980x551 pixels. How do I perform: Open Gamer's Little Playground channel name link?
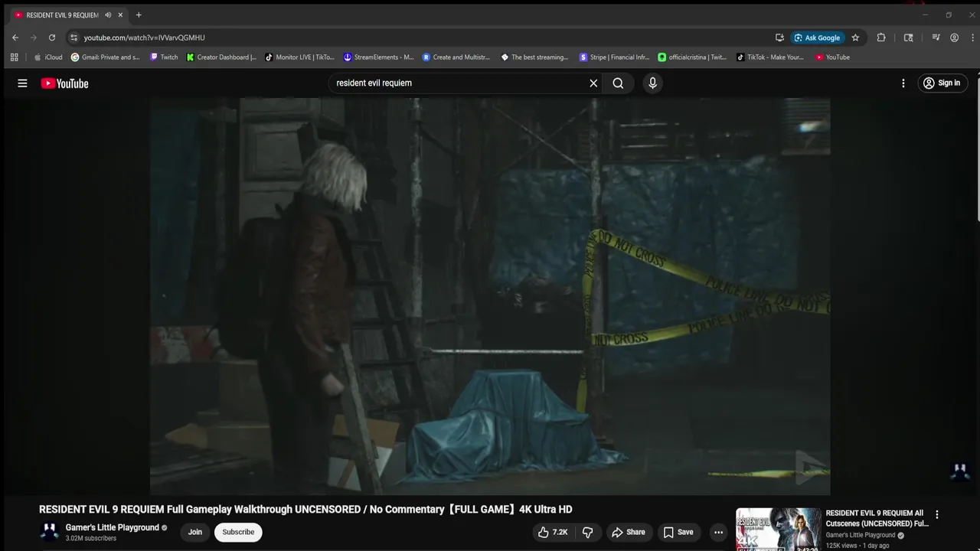(113, 527)
